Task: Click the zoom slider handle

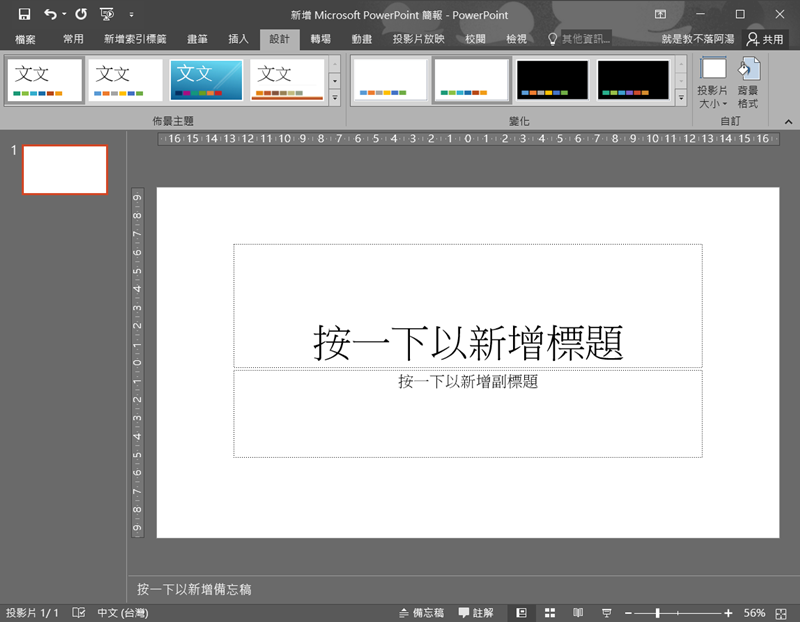Action: click(x=657, y=612)
